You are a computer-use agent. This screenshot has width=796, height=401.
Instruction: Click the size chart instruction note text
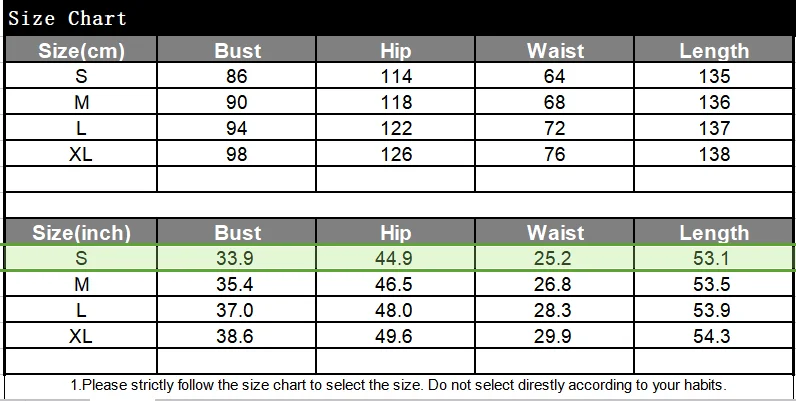[x=399, y=385]
